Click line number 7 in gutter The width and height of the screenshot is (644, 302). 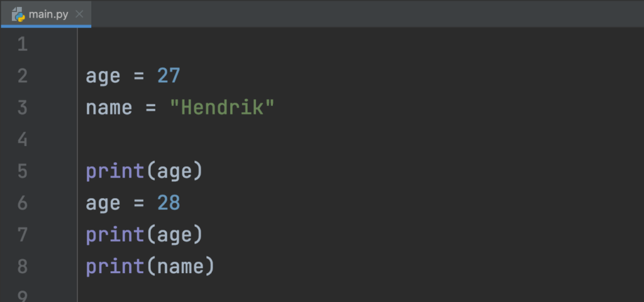[23, 235]
